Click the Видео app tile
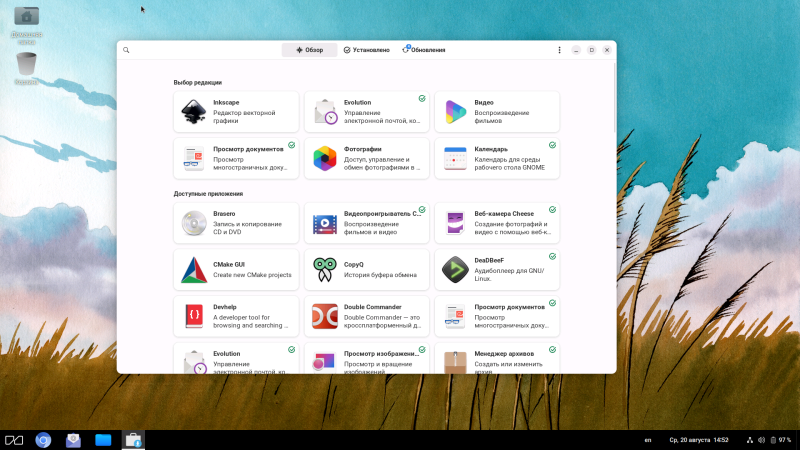This screenshot has width=800, height=450. click(x=497, y=112)
